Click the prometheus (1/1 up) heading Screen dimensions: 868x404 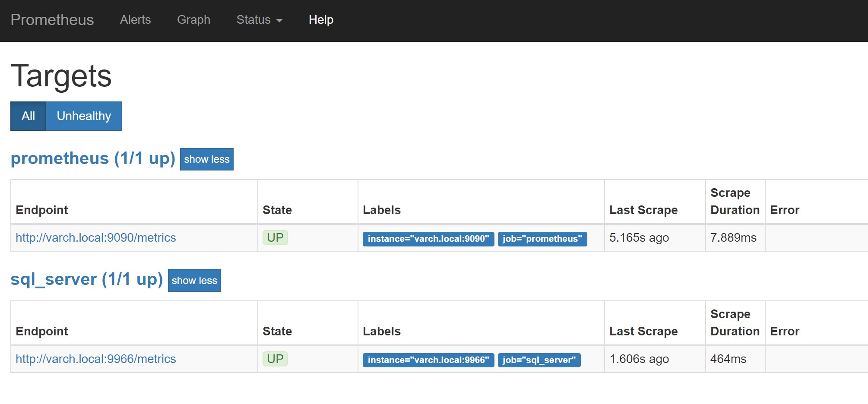[x=93, y=158]
